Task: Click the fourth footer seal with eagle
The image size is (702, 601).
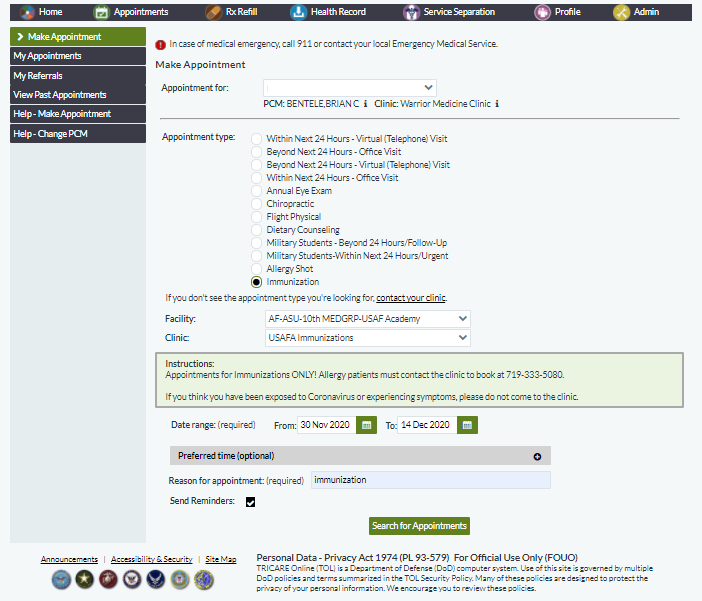Action: (132, 580)
